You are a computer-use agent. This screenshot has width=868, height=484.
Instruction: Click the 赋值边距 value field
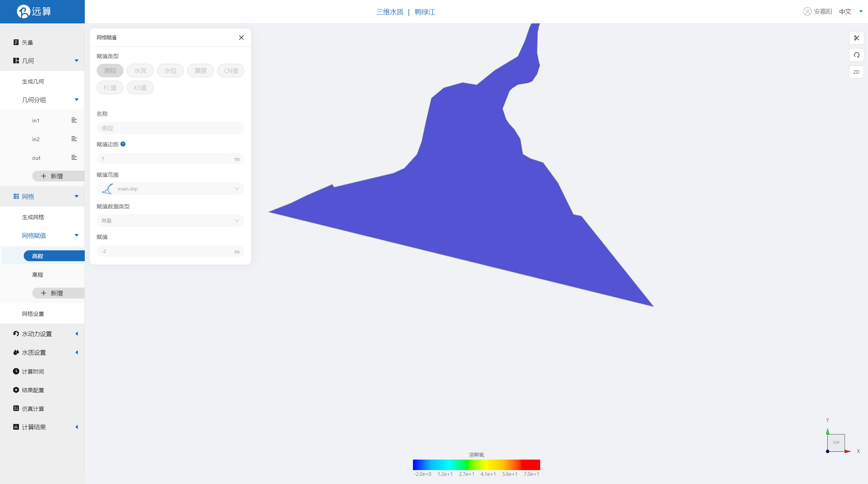(x=170, y=159)
